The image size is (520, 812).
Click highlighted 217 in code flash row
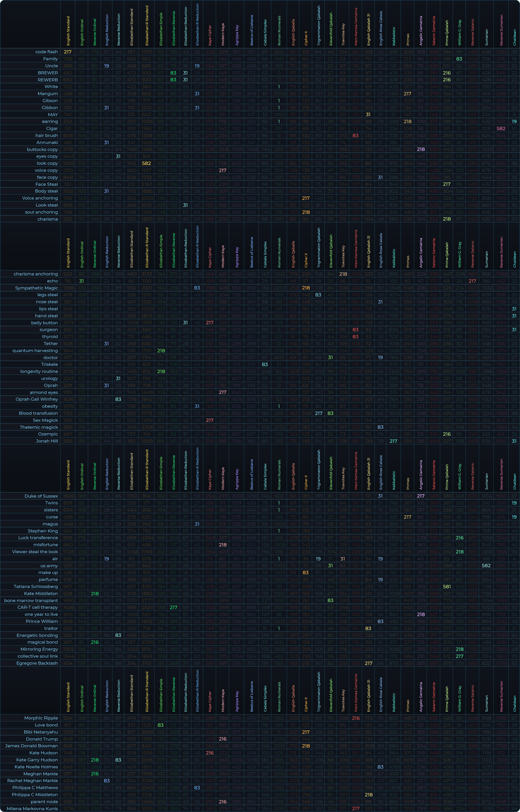click(x=68, y=52)
